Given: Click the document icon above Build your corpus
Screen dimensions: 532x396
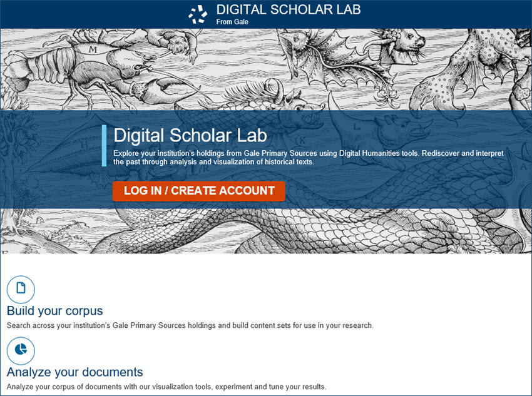Looking at the screenshot, I should click(x=21, y=289).
